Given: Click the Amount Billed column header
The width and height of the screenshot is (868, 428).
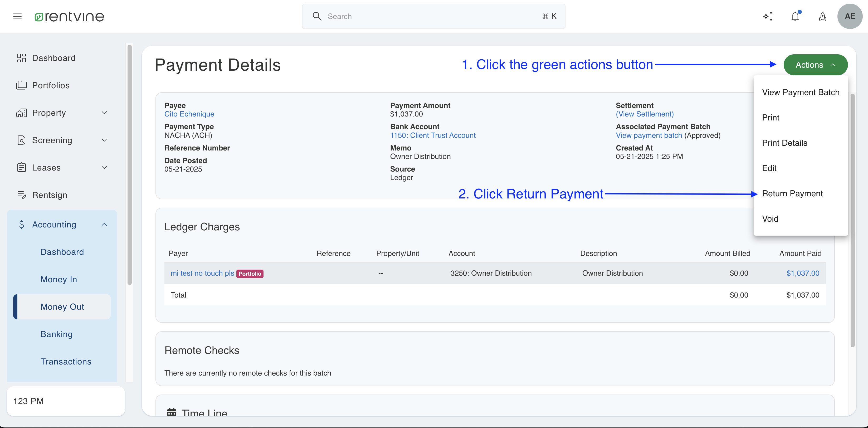Looking at the screenshot, I should pos(728,254).
